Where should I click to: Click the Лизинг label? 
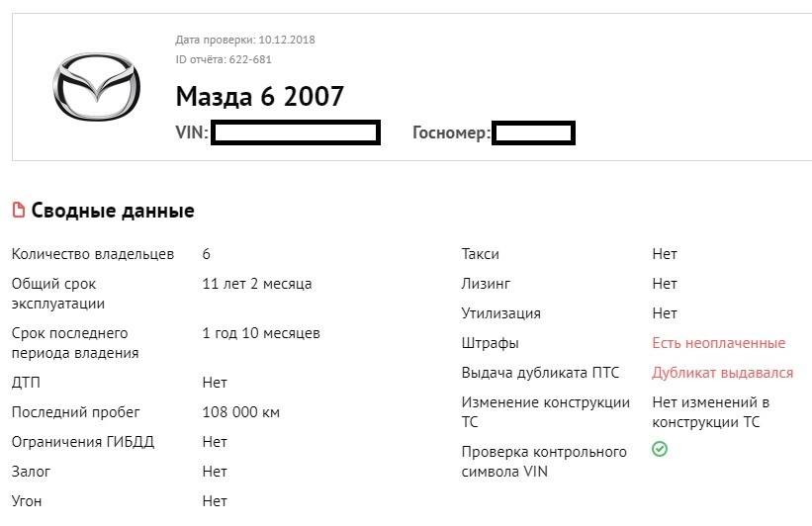(486, 284)
